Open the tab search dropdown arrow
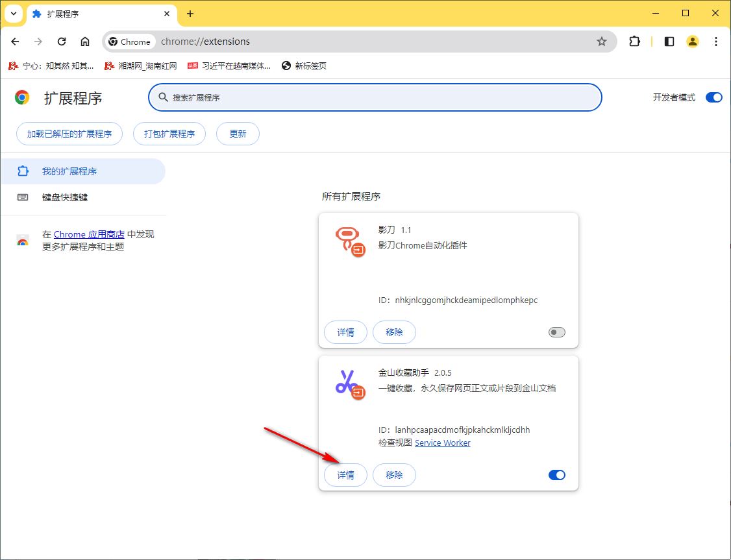Viewport: 731px width, 560px height. (14, 14)
